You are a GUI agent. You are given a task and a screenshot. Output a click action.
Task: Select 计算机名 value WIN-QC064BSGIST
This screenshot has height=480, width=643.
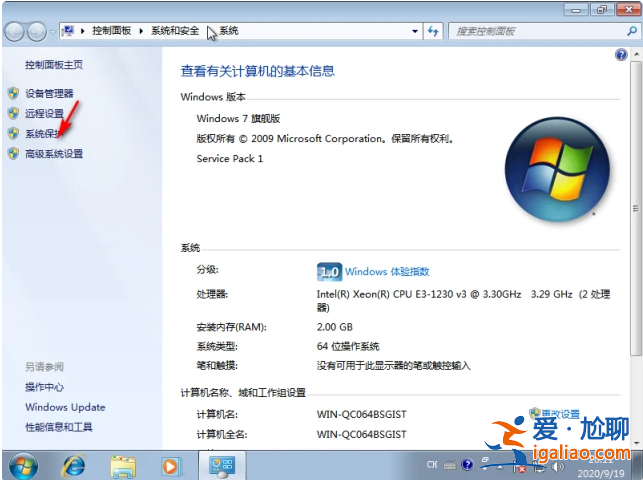coord(361,414)
